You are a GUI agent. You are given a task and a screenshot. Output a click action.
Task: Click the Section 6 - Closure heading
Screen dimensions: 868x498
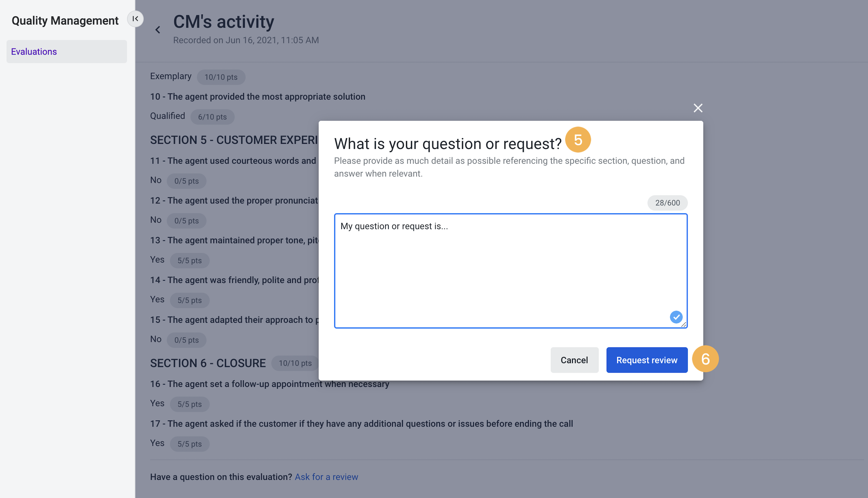pyautogui.click(x=208, y=363)
